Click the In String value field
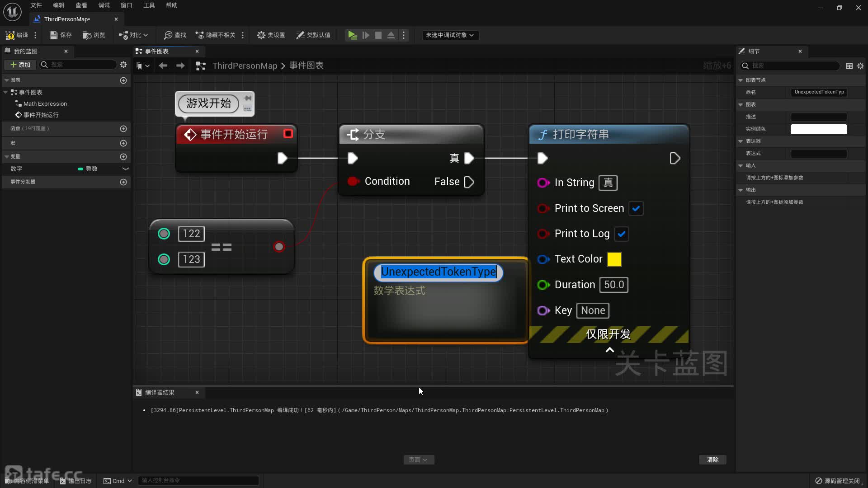 pyautogui.click(x=608, y=183)
